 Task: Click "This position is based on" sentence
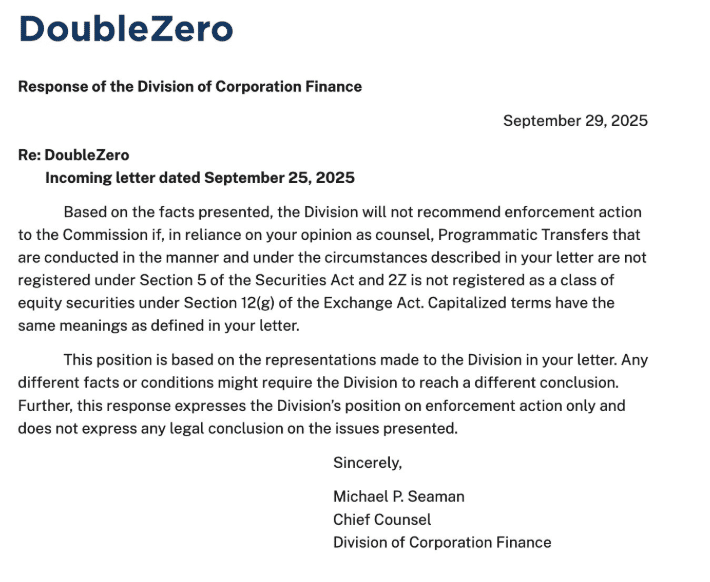point(151,360)
